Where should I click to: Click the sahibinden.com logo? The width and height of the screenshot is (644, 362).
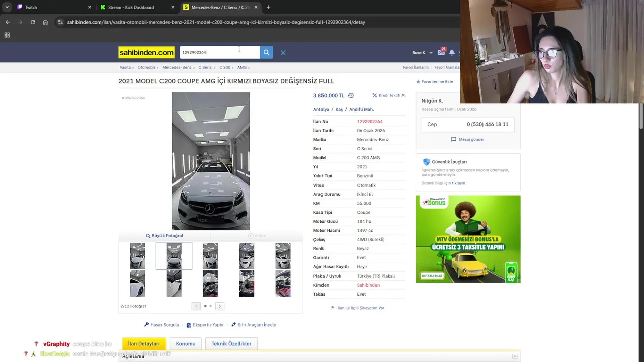click(x=146, y=52)
